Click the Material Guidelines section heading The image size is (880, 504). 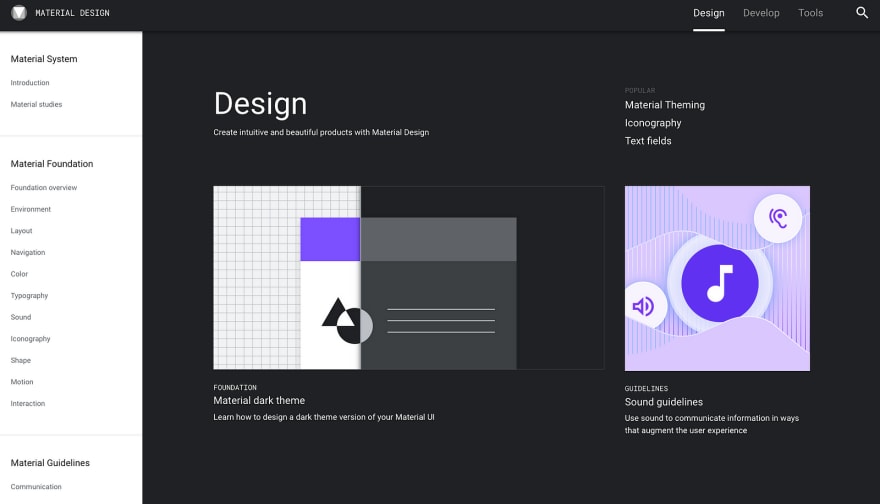click(x=50, y=463)
